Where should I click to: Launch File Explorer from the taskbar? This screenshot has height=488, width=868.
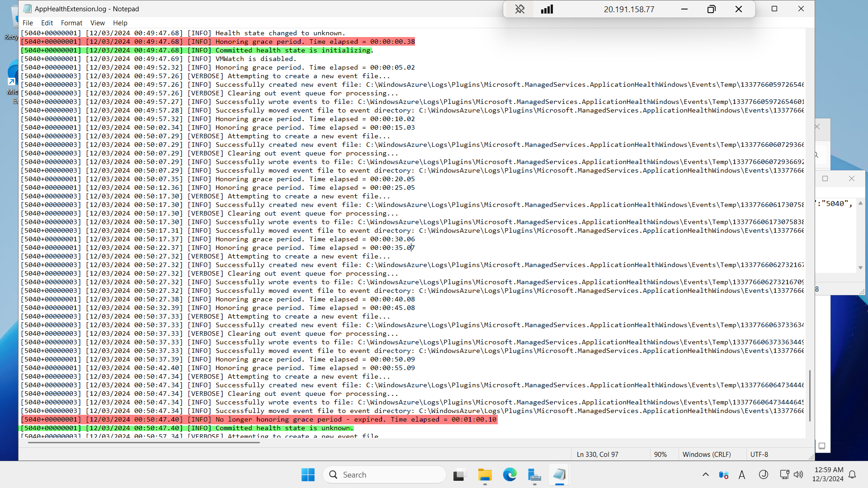(x=485, y=474)
